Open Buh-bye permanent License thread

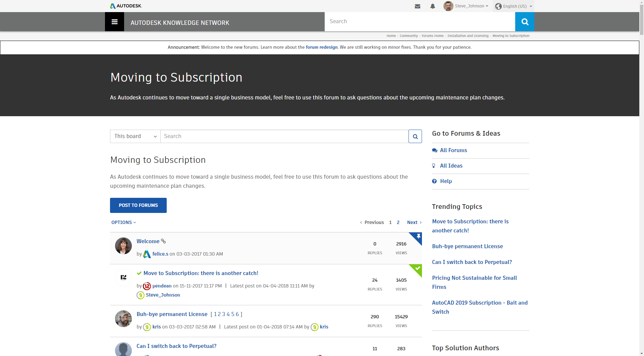172,314
